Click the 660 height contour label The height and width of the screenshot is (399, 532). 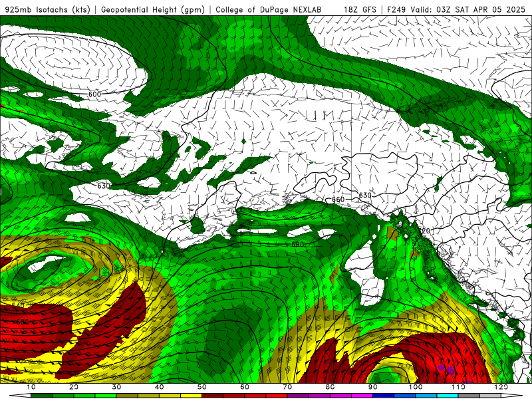(338, 199)
